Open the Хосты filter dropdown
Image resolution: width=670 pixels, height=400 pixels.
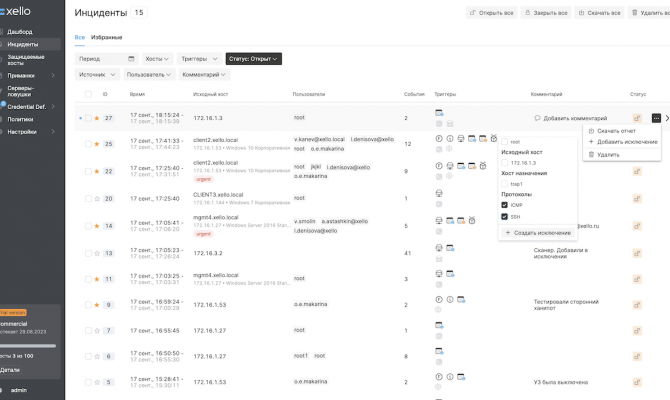pos(157,59)
